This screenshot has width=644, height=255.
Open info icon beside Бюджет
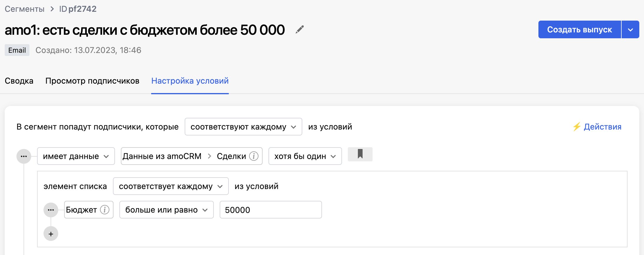point(105,210)
